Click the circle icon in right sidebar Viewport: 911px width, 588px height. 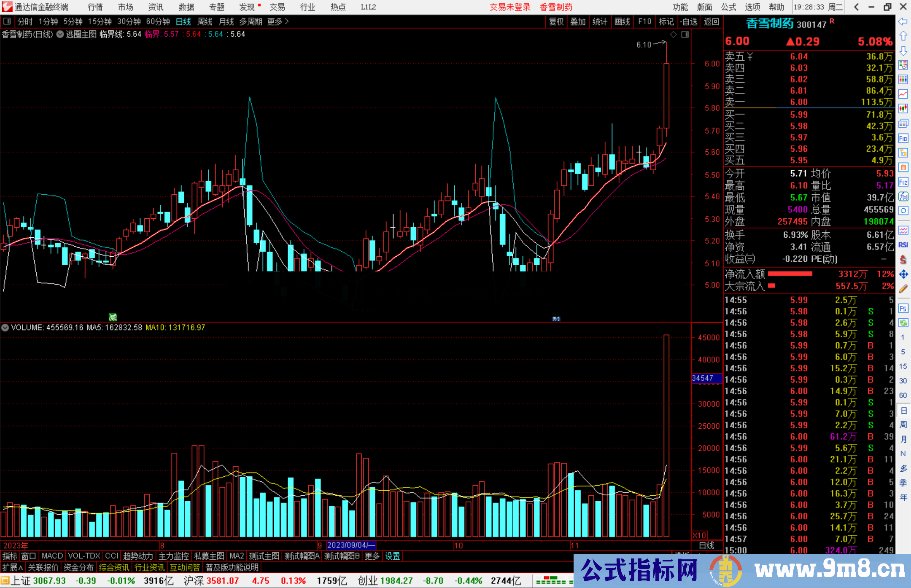click(903, 210)
